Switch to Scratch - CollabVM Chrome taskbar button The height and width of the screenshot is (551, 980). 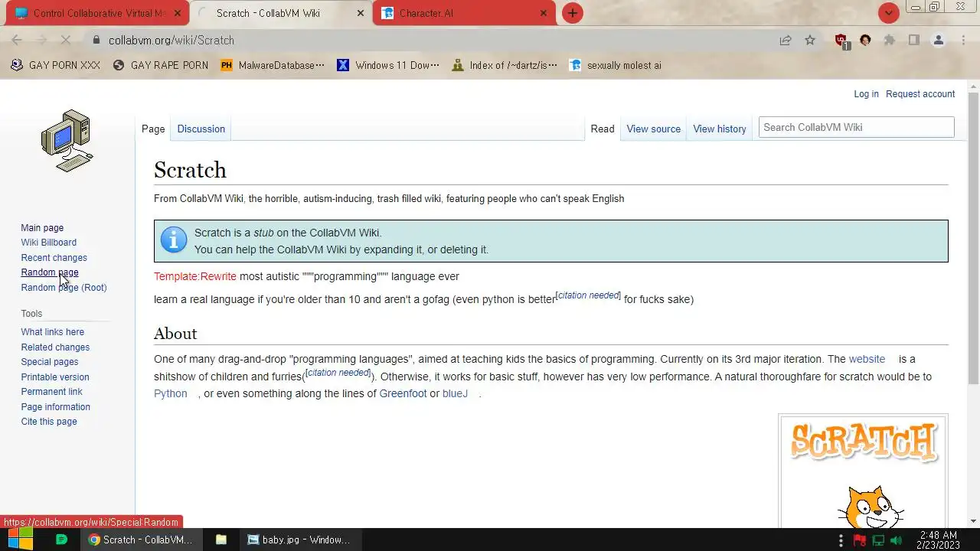140,540
